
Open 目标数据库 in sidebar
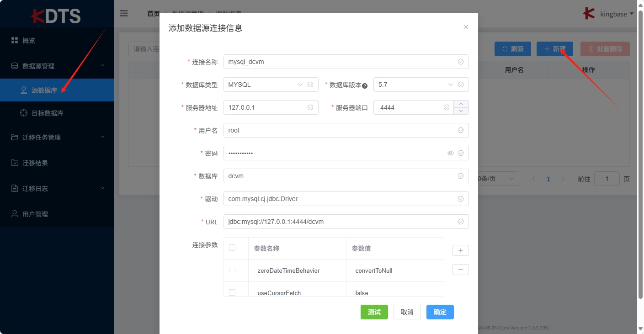pyautogui.click(x=57, y=113)
